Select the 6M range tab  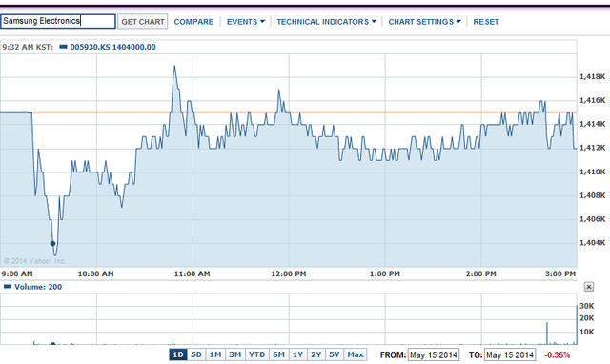click(278, 354)
